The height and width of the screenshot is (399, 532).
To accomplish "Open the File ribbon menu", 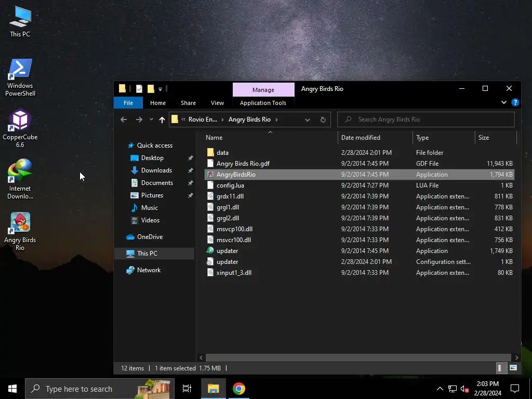I will pyautogui.click(x=128, y=103).
